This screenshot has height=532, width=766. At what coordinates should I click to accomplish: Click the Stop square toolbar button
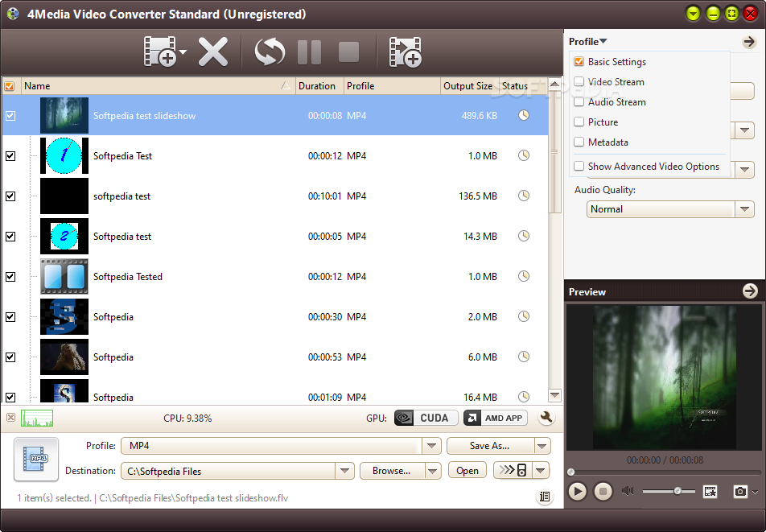348,52
